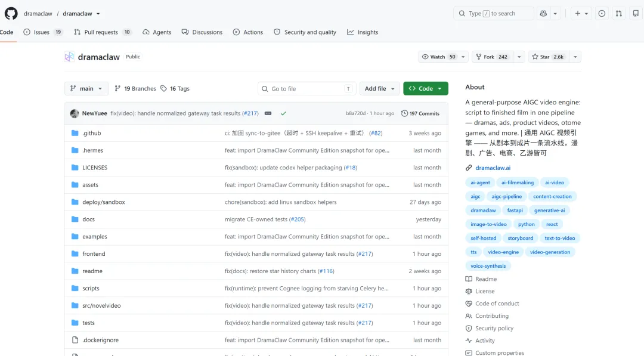Visit the dramaclaw.ai website link

493,168
